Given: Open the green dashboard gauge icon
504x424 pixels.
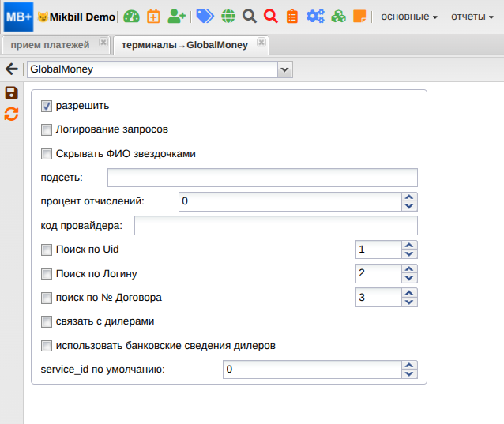Looking at the screenshot, I should click(x=131, y=17).
